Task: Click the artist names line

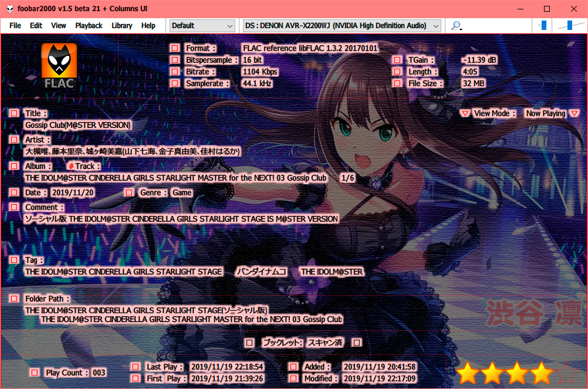Action: click(x=133, y=151)
